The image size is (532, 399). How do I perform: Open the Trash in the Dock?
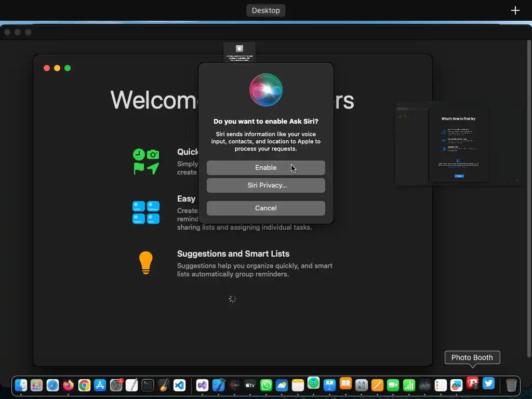[511, 385]
